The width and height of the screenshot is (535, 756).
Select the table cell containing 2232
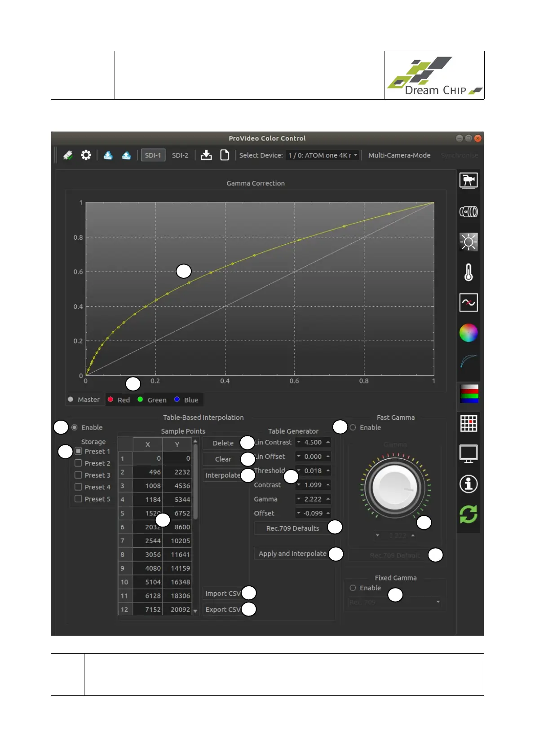[x=177, y=472]
